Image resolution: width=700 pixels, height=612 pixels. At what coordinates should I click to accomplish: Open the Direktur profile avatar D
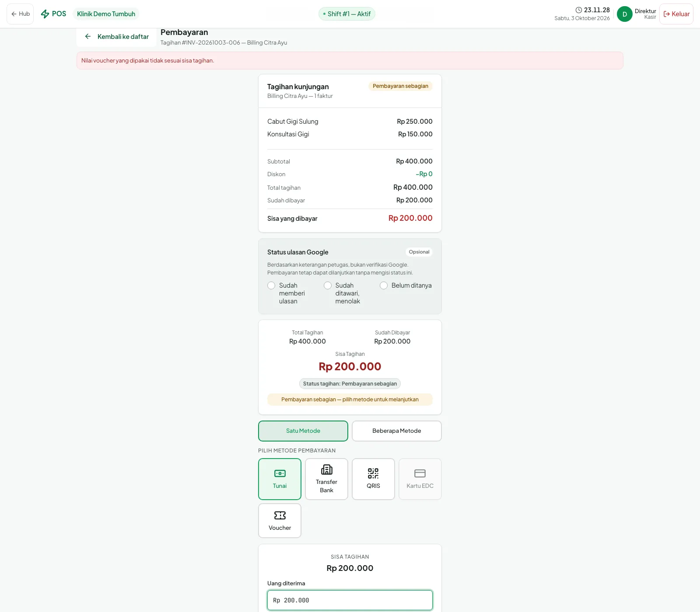pyautogui.click(x=624, y=14)
